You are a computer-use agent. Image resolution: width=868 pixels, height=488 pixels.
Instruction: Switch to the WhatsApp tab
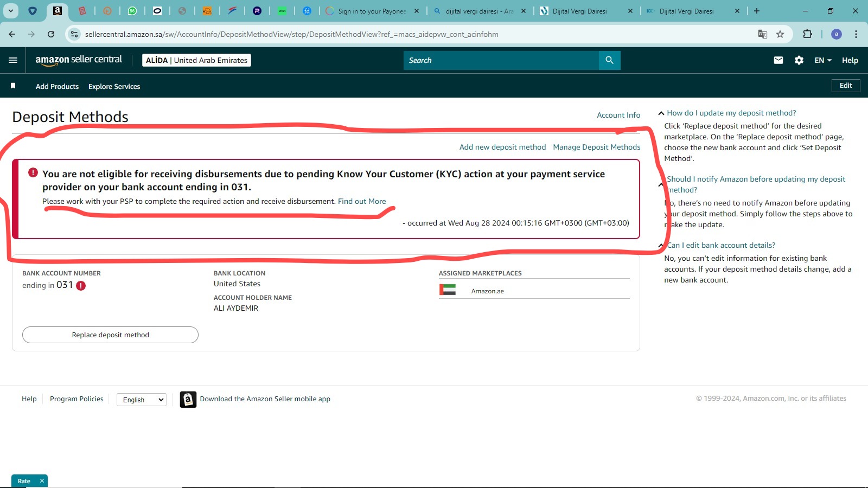pos(132,11)
